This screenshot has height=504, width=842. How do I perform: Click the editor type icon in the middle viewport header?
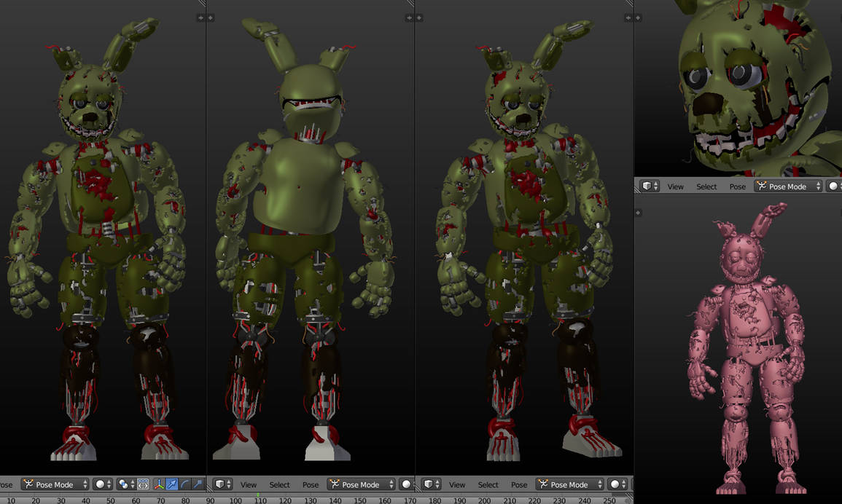(x=221, y=484)
